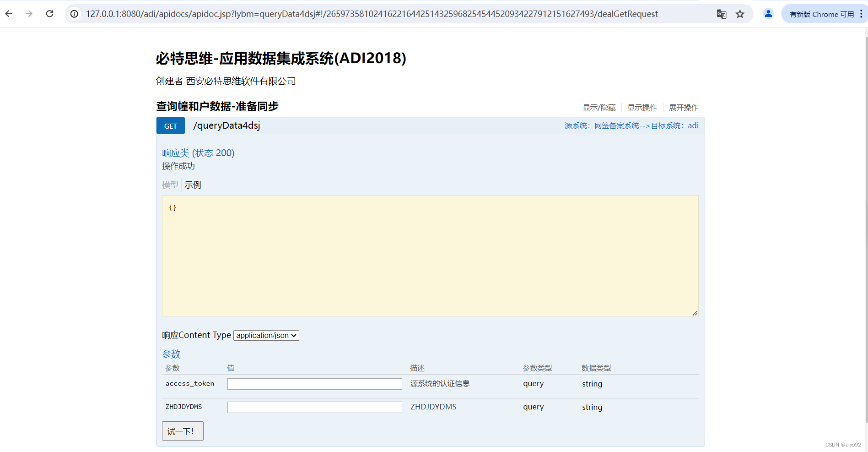Focus the access_token value field
Viewport: 868px width, 452px height.
pos(315,384)
